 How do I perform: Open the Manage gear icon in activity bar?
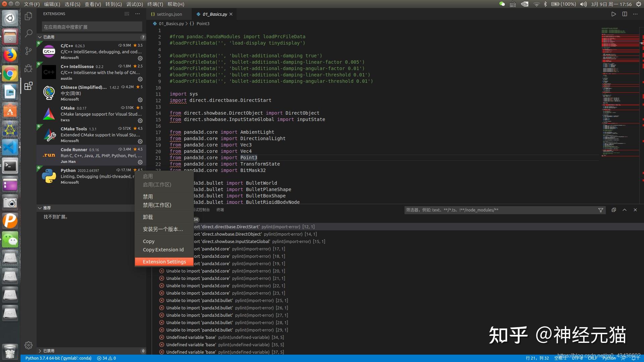point(29,345)
